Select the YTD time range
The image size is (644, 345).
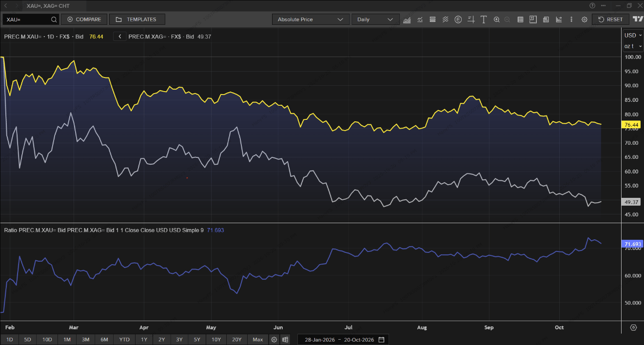coord(125,340)
